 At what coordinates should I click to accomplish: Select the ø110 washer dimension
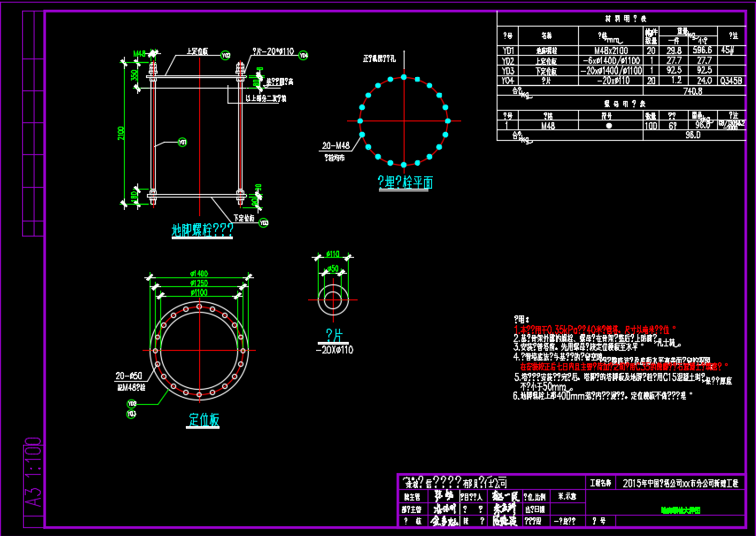pos(334,255)
